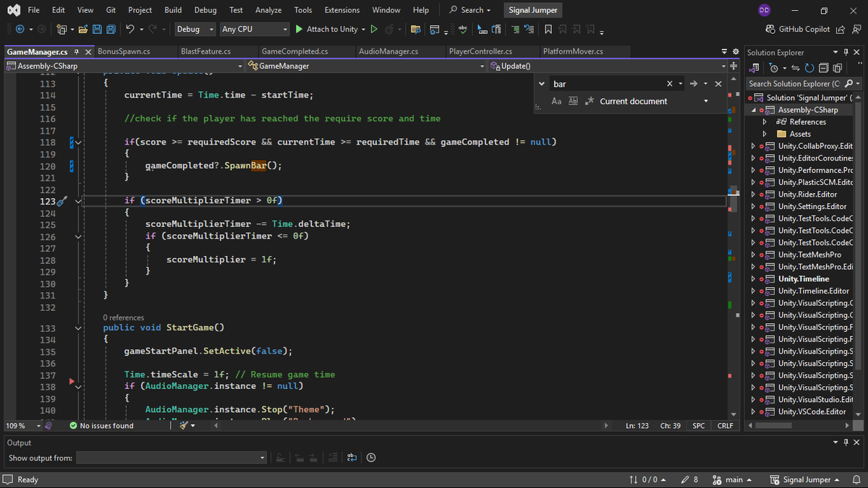
Task: Toggle Match Whole Word in find box
Action: tap(574, 101)
